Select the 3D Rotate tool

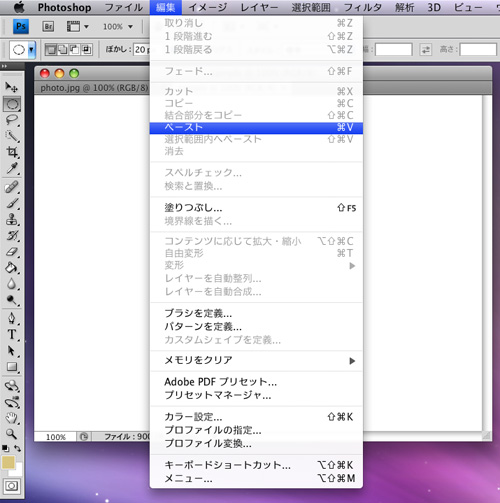click(x=12, y=386)
